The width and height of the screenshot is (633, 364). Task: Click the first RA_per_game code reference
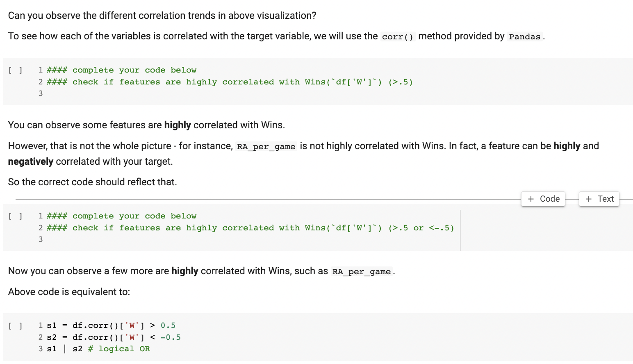click(x=265, y=146)
